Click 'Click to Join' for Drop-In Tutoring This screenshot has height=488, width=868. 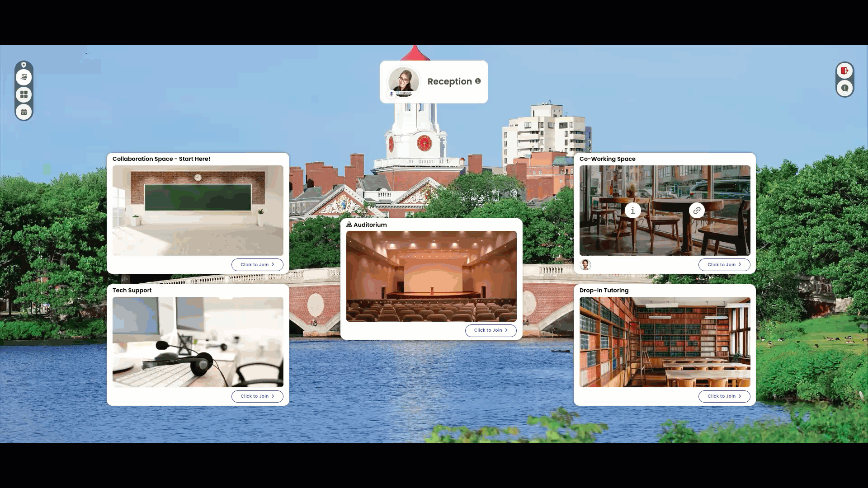724,396
